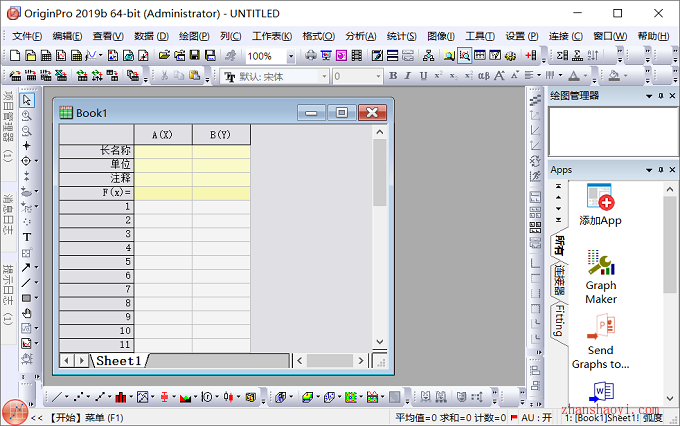Open the line plot type dropdown arrow

point(67,397)
